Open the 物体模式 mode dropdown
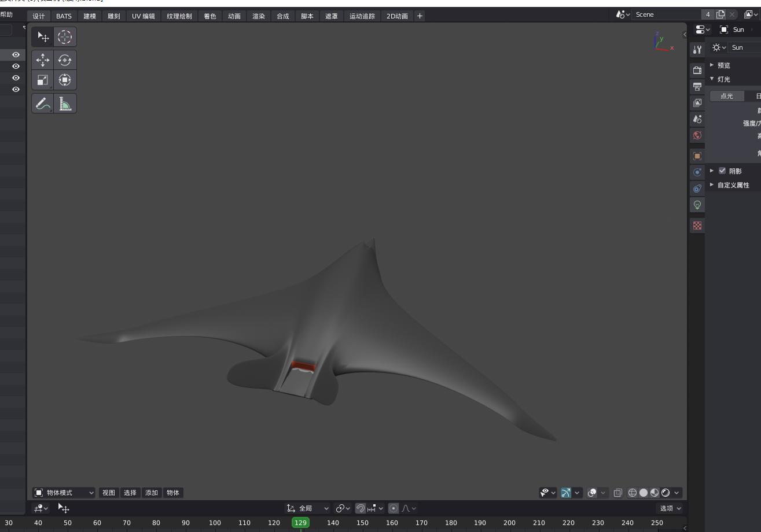761x532 pixels. (x=64, y=493)
